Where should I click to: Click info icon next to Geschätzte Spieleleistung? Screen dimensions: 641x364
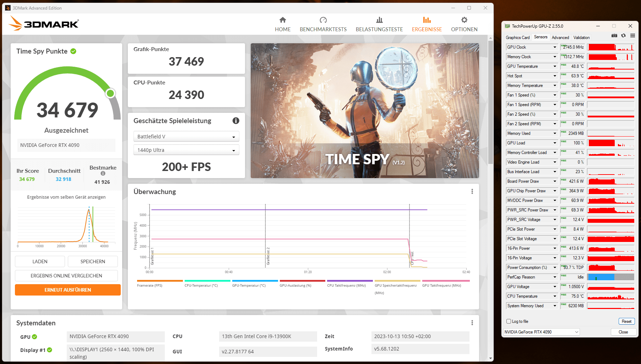pyautogui.click(x=236, y=121)
